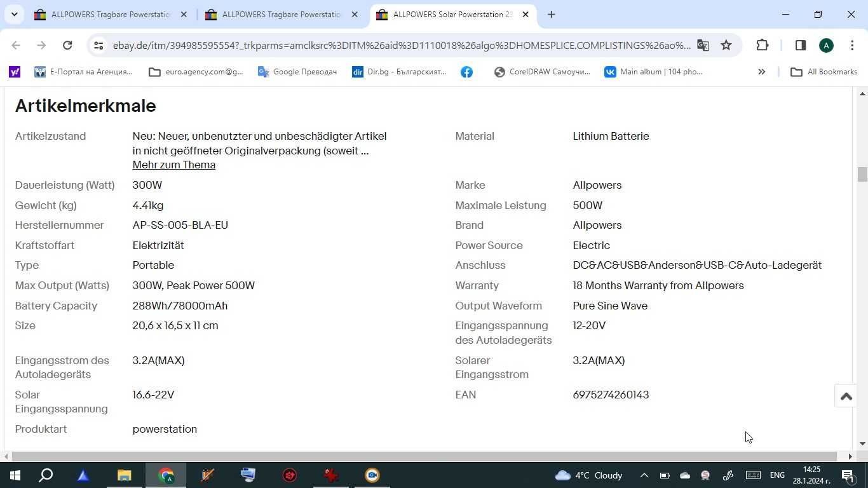This screenshot has height=488, width=868.
Task: Open the CorelDRAW Самоучи bookmark
Action: (x=542, y=72)
